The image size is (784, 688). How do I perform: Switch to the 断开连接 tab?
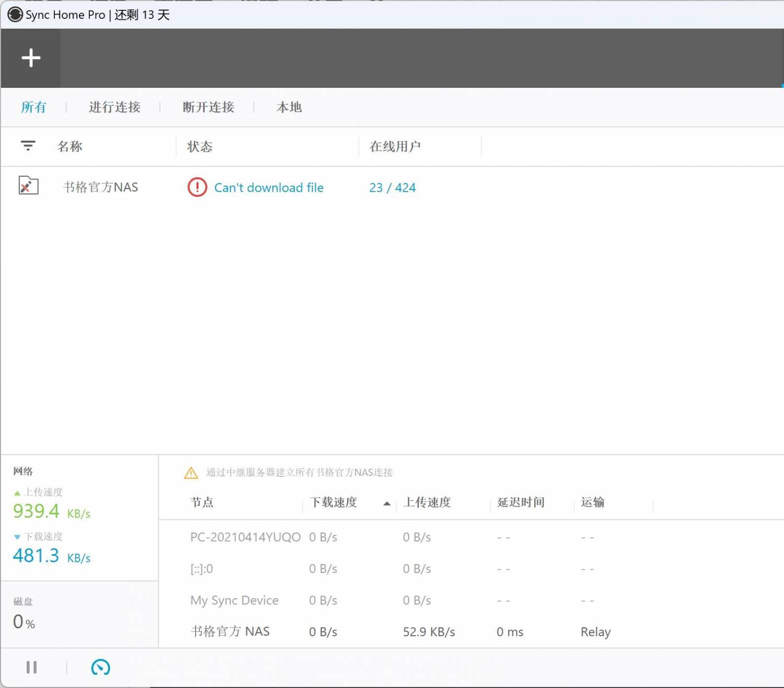(208, 107)
